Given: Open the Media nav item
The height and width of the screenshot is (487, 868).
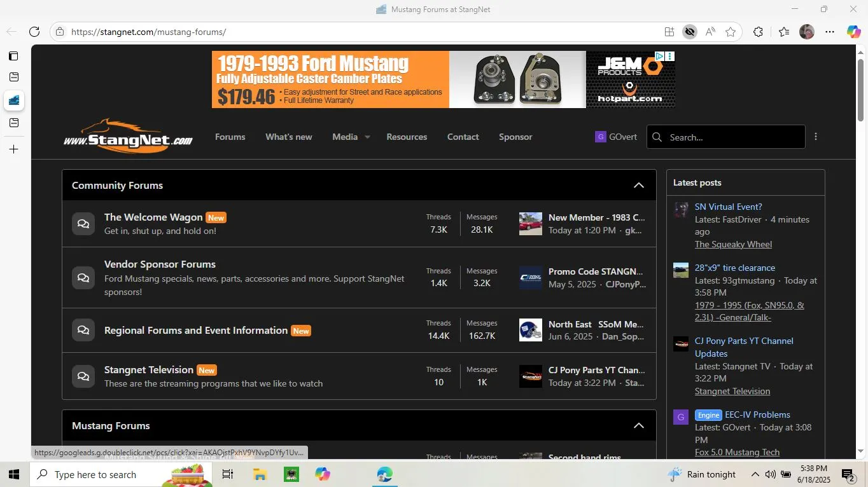Looking at the screenshot, I should pos(345,137).
